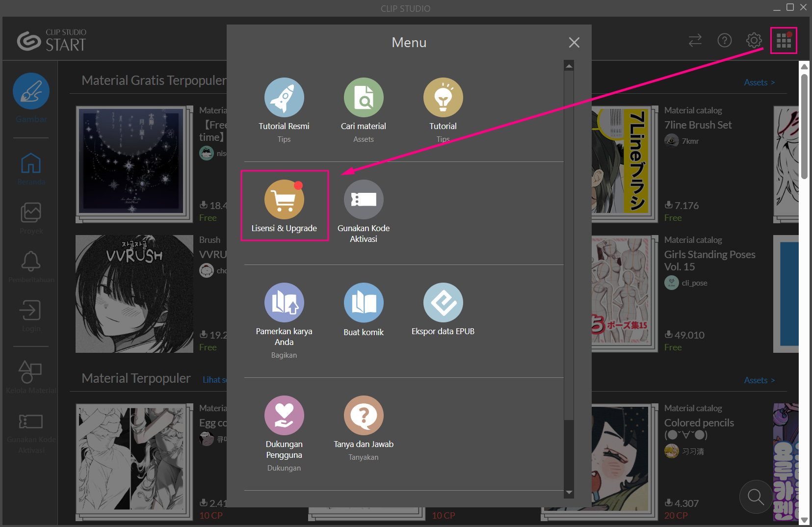Viewport: 812px width, 527px height.
Task: Open the Tutorial lightbulb icon
Action: coord(443,98)
